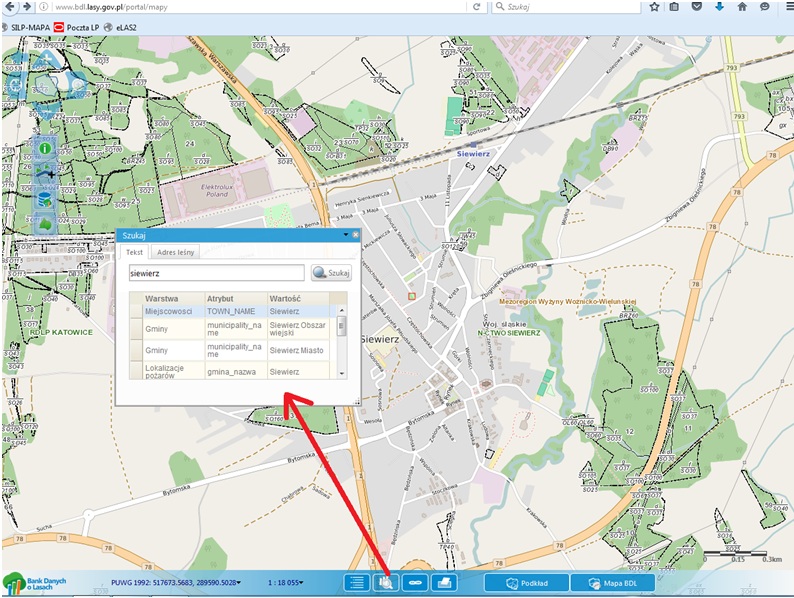Screen dimensions: 794x598
Task: Click the search tool icon in bottom bar
Action: [x=385, y=582]
